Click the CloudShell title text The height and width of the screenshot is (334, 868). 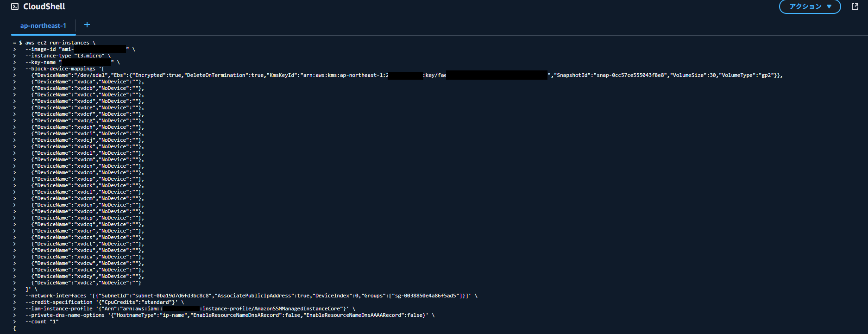point(44,6)
